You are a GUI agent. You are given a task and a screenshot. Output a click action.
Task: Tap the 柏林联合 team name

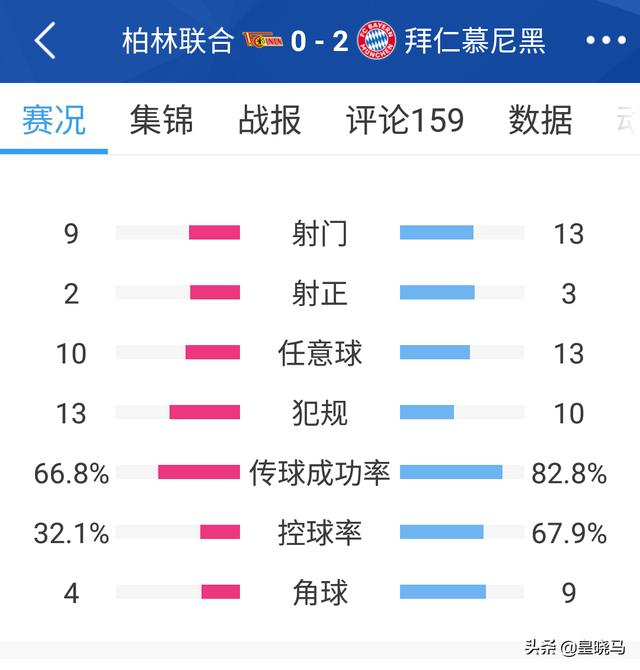178,41
